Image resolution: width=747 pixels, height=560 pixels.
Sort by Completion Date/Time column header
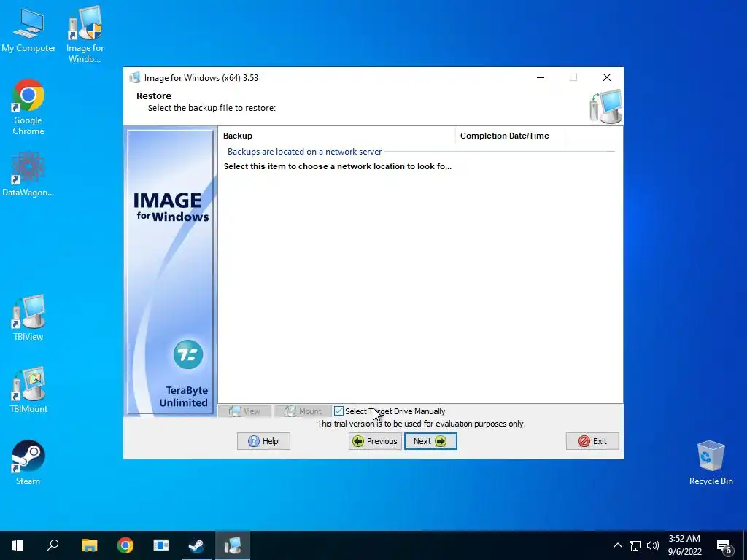point(510,136)
